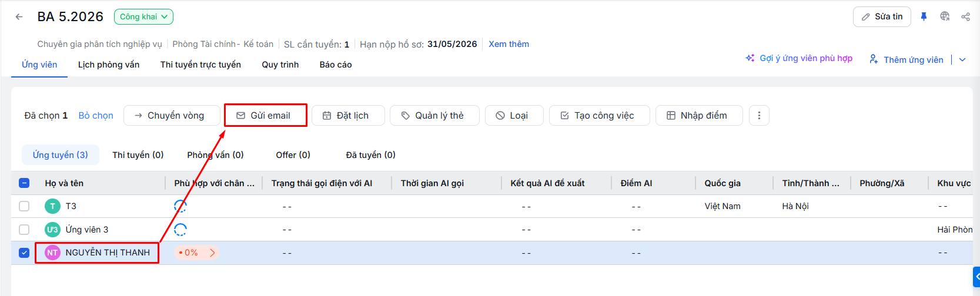980x296 pixels.
Task: Go back with the left arrow icon
Action: point(19,17)
